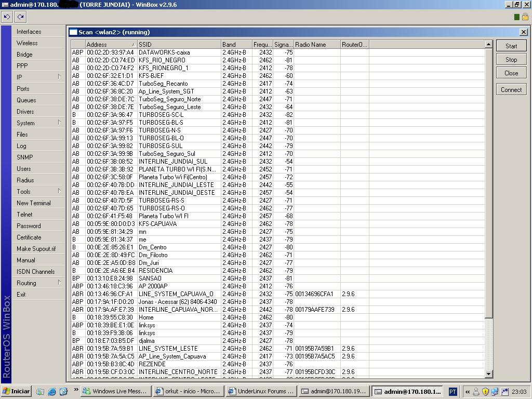This screenshot has width=532, height=399.
Task: Select the DATAWORKS-caixa row
Action: pos(277,52)
